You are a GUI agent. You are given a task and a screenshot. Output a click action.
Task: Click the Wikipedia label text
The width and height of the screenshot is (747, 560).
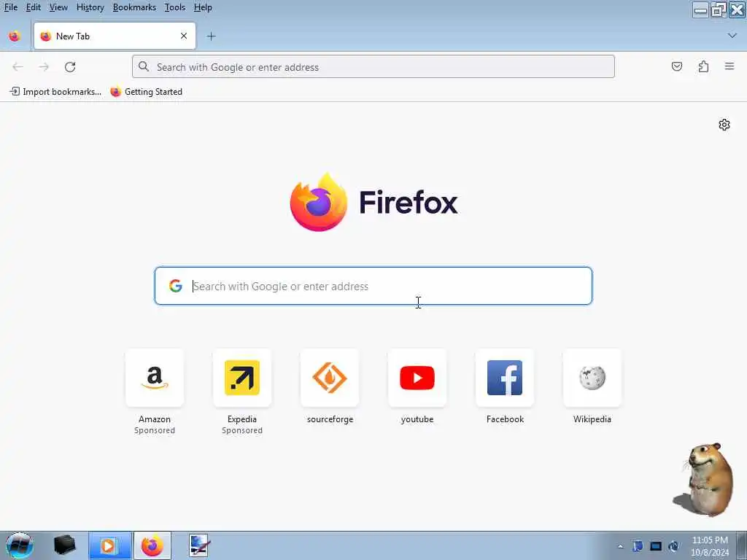pyautogui.click(x=592, y=419)
